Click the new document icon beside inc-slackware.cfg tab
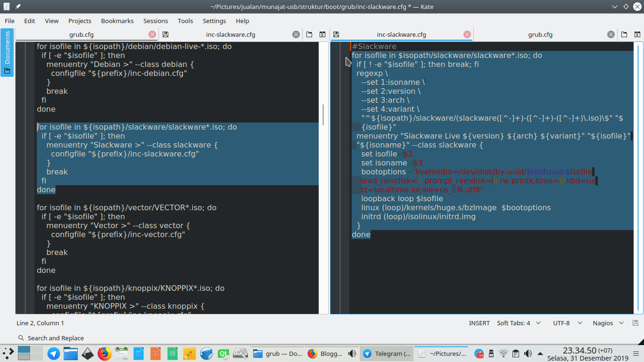This screenshot has height=362, width=644. [x=309, y=34]
